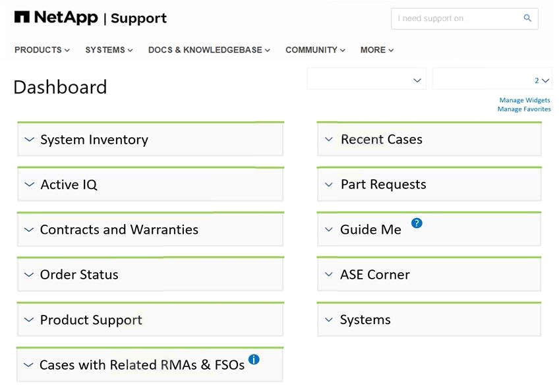Open the PRODUCTS menu
This screenshot has height=392, width=559.
pyautogui.click(x=42, y=50)
